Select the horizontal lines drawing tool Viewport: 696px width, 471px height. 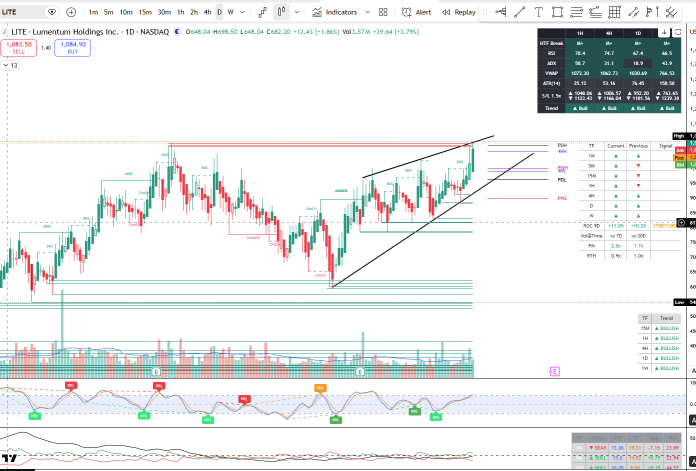(576, 12)
